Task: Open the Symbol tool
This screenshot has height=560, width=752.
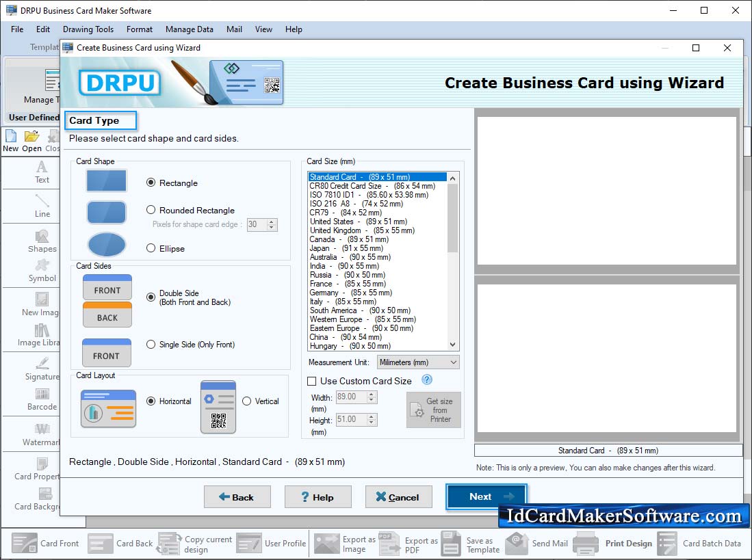Action: tap(42, 271)
